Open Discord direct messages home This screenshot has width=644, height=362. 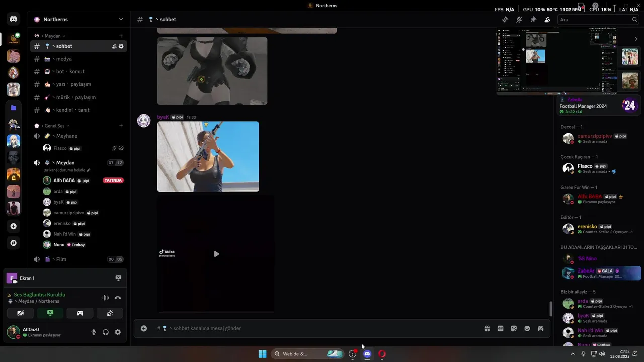[x=13, y=19]
